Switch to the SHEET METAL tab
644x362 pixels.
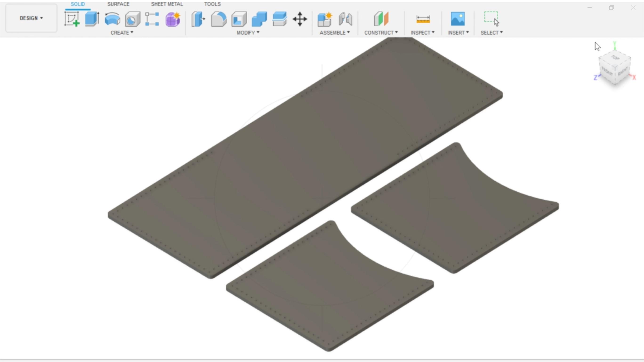tap(167, 4)
